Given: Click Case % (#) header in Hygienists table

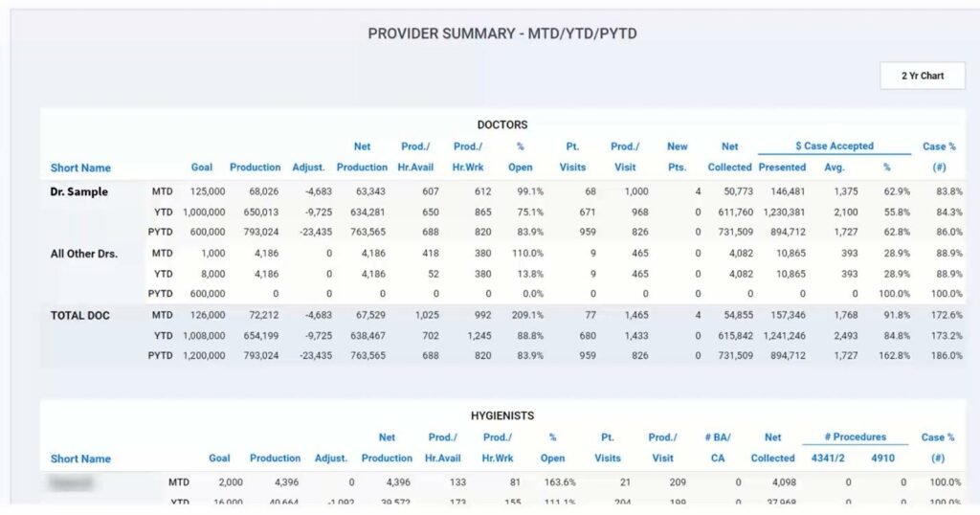Looking at the screenshot, I should click(x=938, y=447).
